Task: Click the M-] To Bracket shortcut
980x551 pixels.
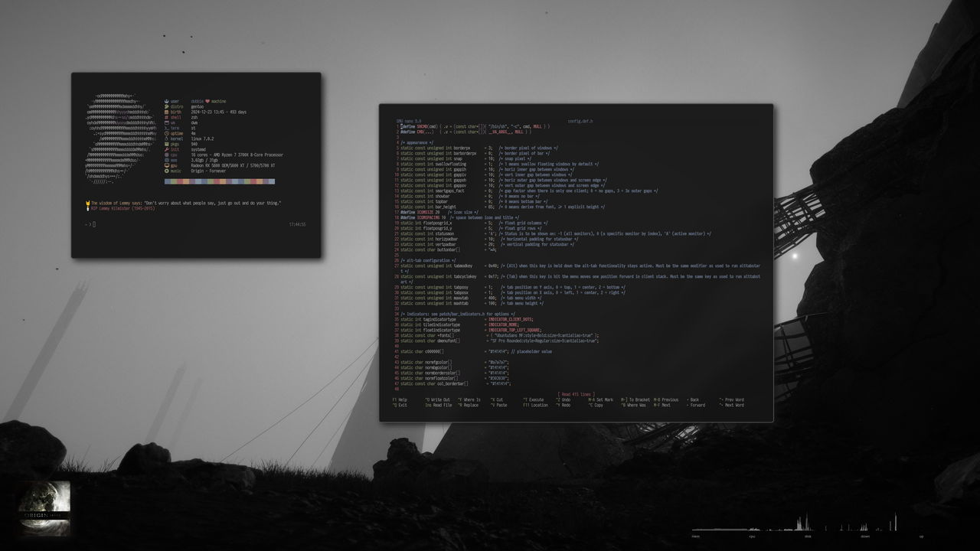Action: pos(635,399)
